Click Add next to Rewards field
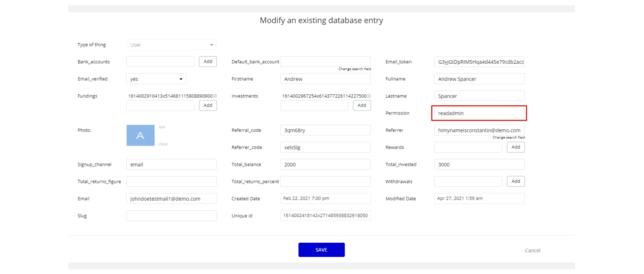644x274 pixels. pos(516,147)
